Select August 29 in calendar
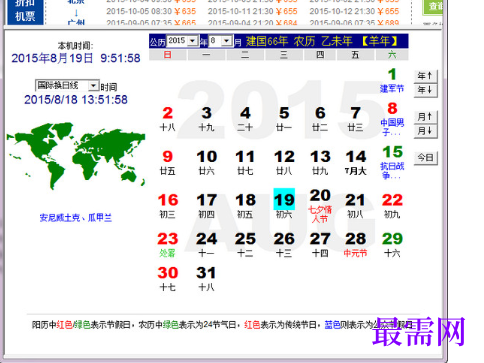The height and width of the screenshot is (363, 484). (x=392, y=244)
